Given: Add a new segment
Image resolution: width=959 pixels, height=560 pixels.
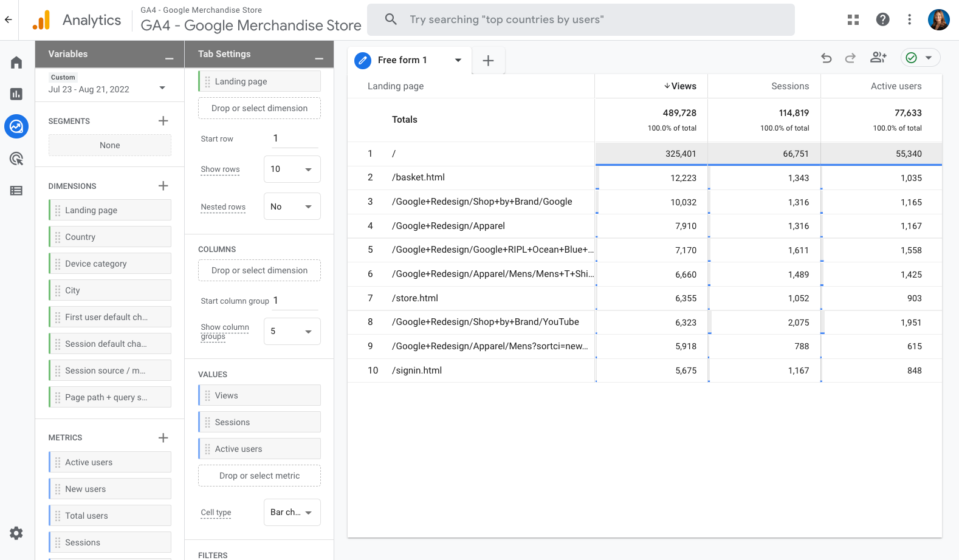Looking at the screenshot, I should [163, 121].
